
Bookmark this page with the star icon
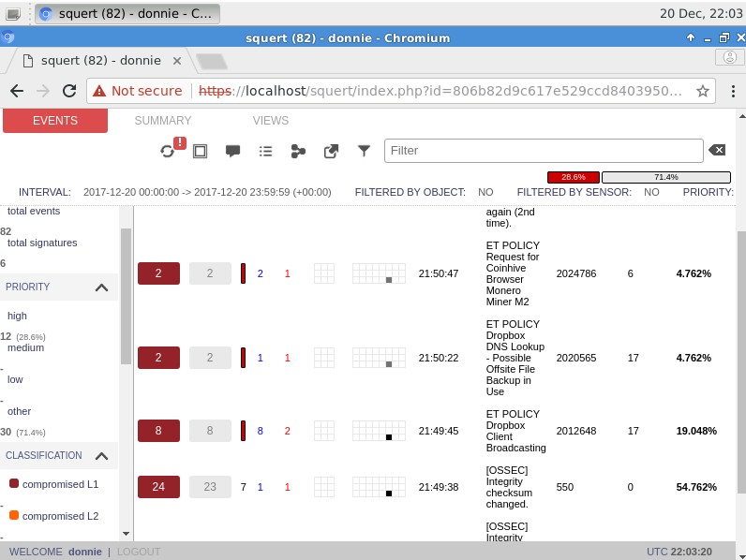click(x=703, y=91)
